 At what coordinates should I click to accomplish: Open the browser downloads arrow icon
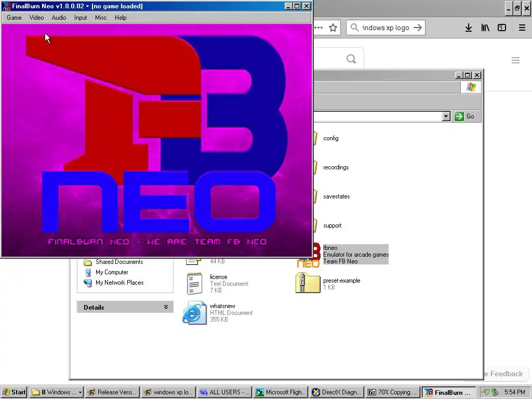click(468, 28)
